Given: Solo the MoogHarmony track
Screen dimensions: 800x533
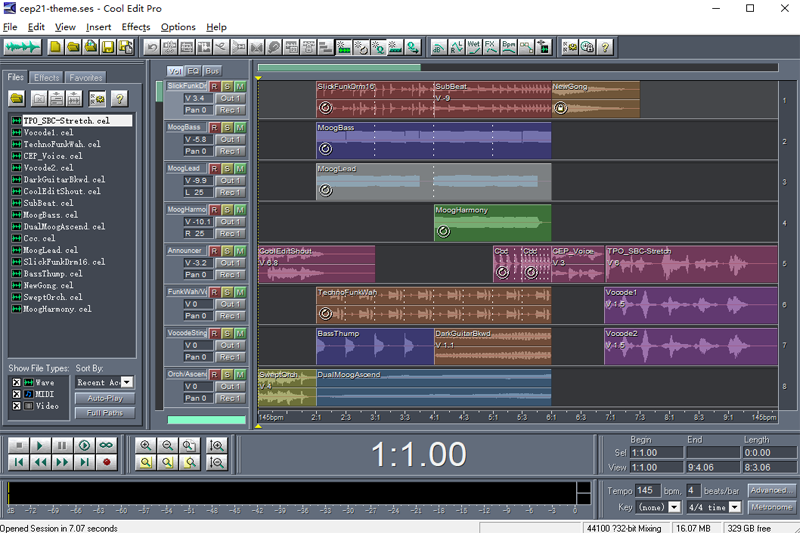Looking at the screenshot, I should click(228, 210).
